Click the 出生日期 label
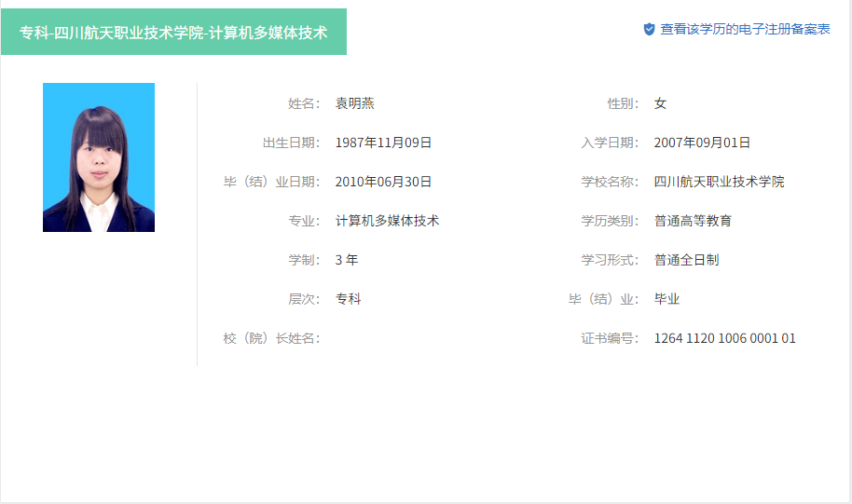 point(291,143)
